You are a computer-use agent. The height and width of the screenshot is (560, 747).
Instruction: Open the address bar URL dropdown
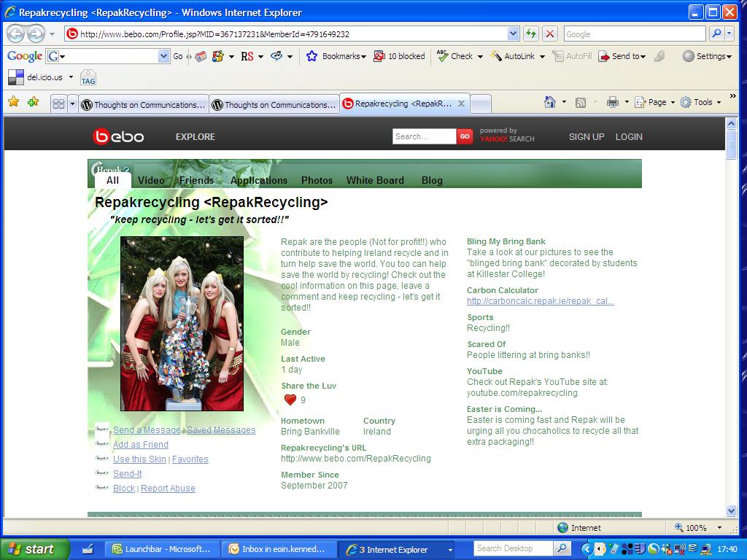513,34
